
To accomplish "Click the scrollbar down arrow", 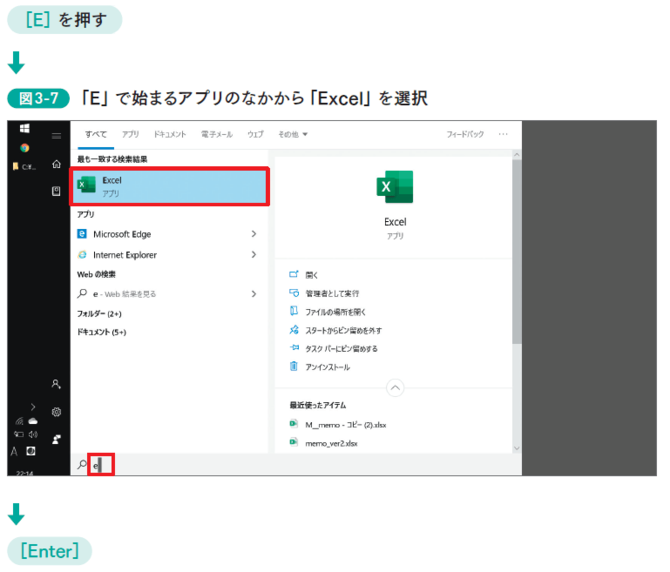I will pos(517,448).
